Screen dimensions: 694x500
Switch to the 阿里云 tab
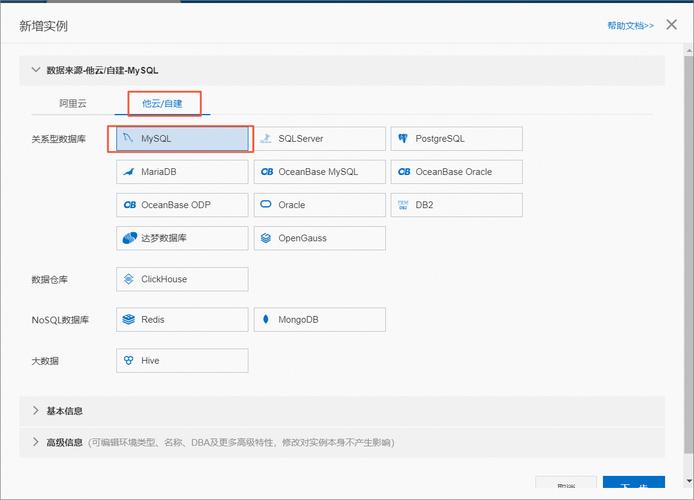pyautogui.click(x=73, y=104)
